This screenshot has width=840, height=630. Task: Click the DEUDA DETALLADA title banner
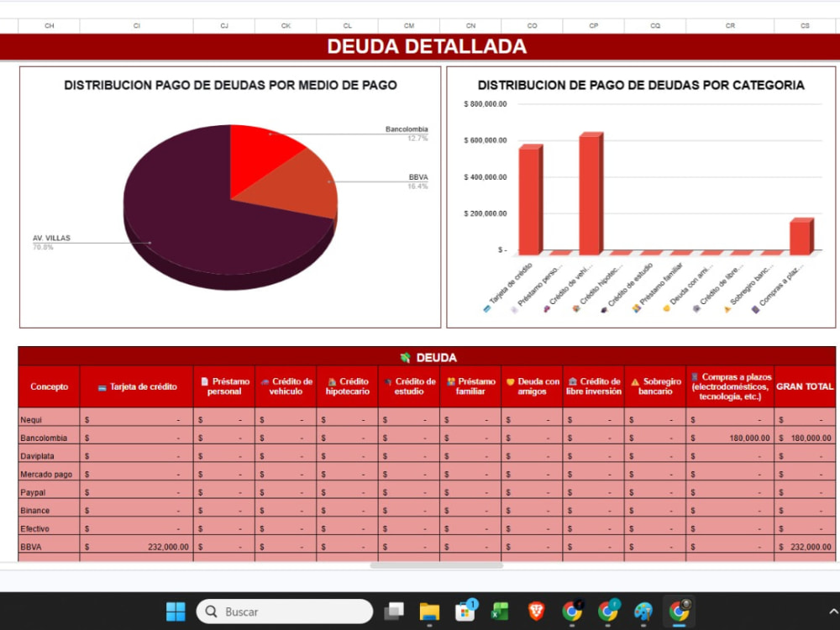click(427, 46)
